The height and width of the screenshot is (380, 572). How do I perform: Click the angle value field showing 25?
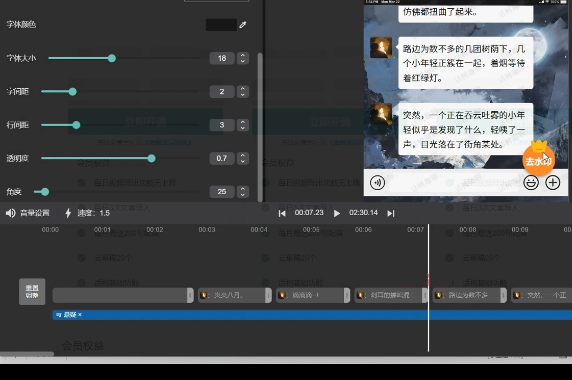click(x=222, y=191)
